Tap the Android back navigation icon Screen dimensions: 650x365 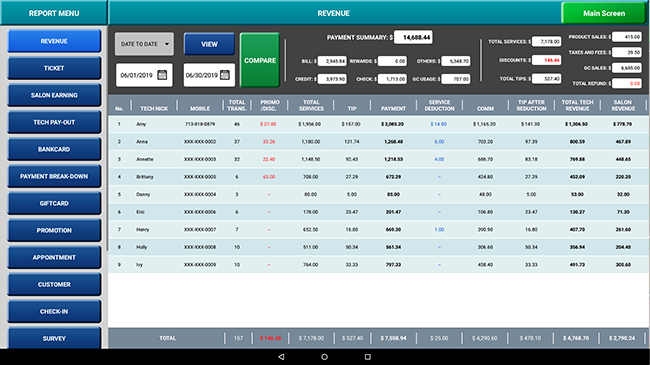[281, 357]
